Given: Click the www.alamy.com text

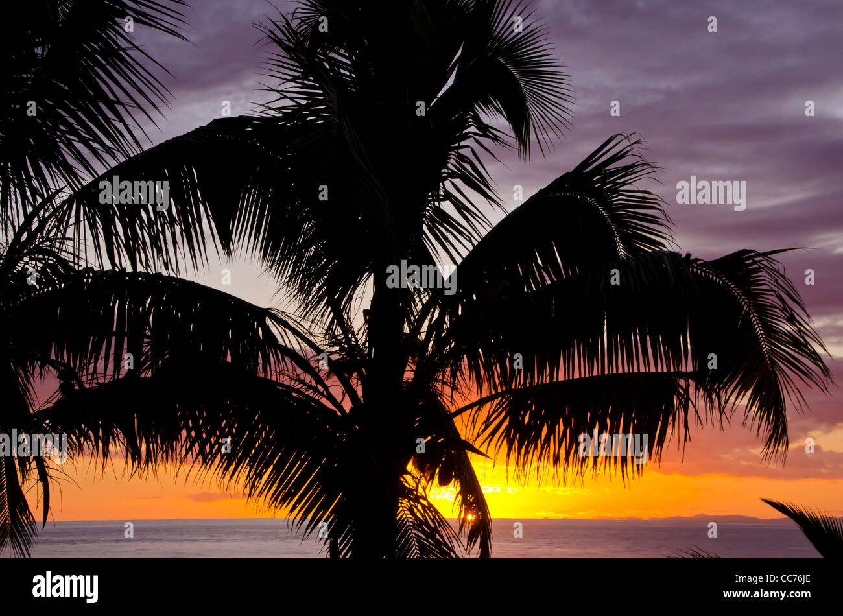Looking at the screenshot, I should tap(766, 594).
